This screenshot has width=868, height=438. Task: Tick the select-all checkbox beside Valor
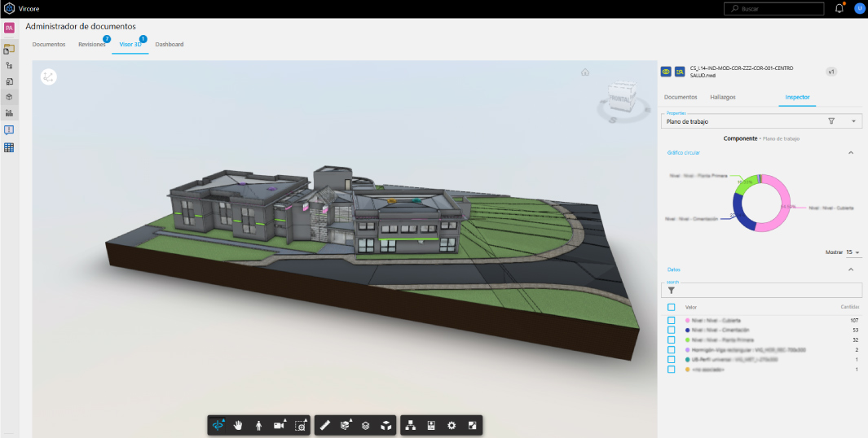pos(671,307)
